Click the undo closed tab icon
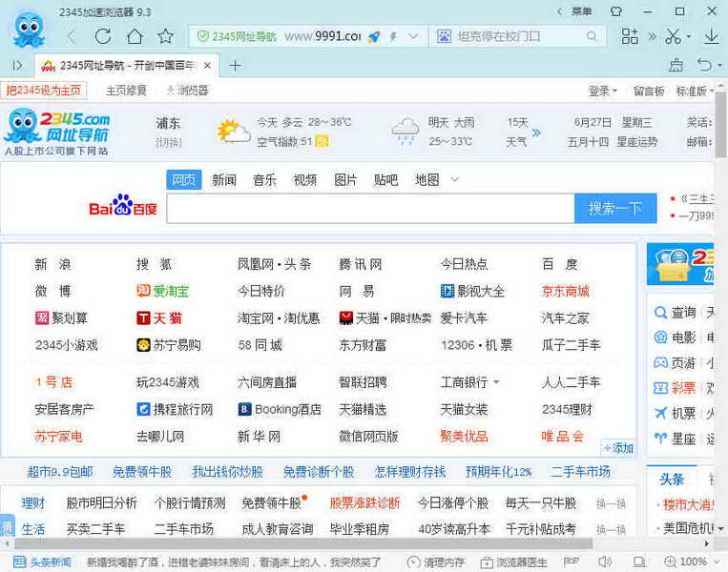Screen dimensions: 728x572 (704, 65)
